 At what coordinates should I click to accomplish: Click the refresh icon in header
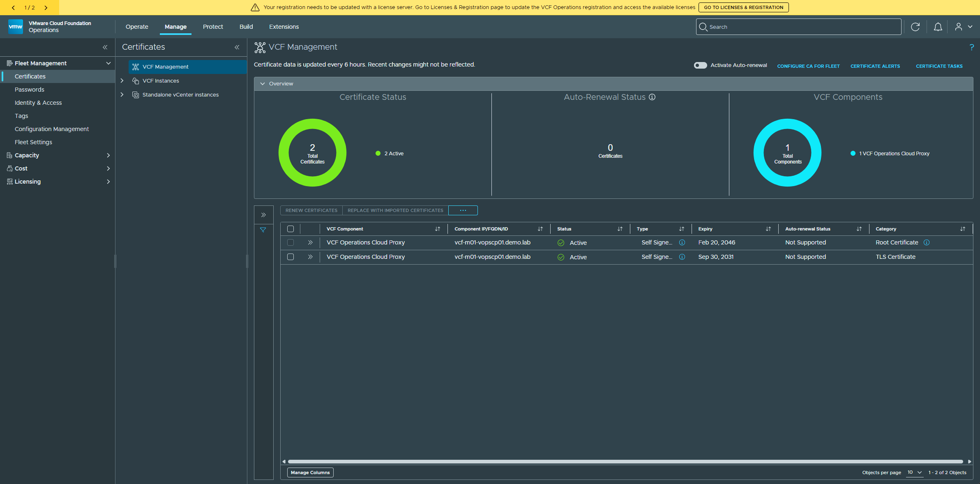(x=915, y=27)
